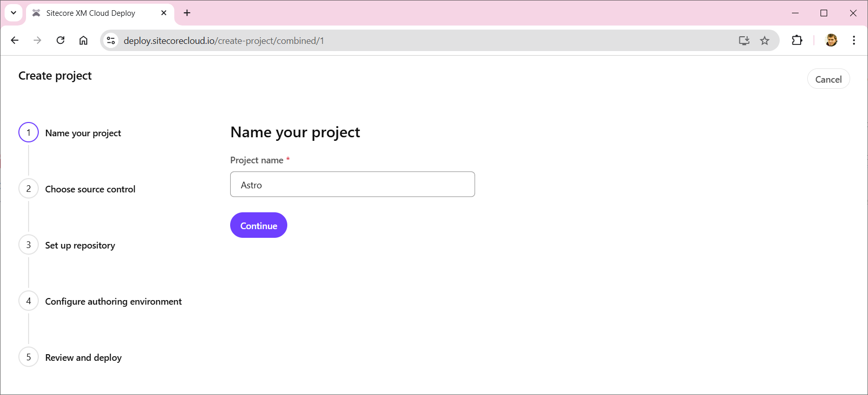Click the install app icon
Image resolution: width=868 pixels, height=395 pixels.
pyautogui.click(x=744, y=40)
